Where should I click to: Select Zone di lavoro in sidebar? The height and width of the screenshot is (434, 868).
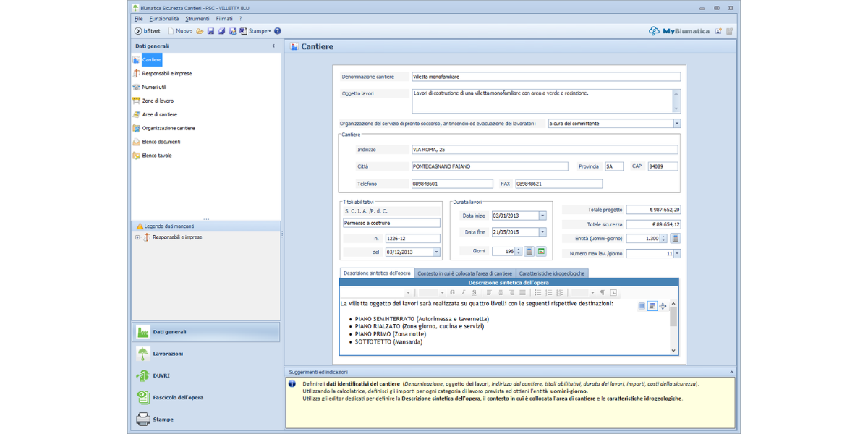(158, 101)
